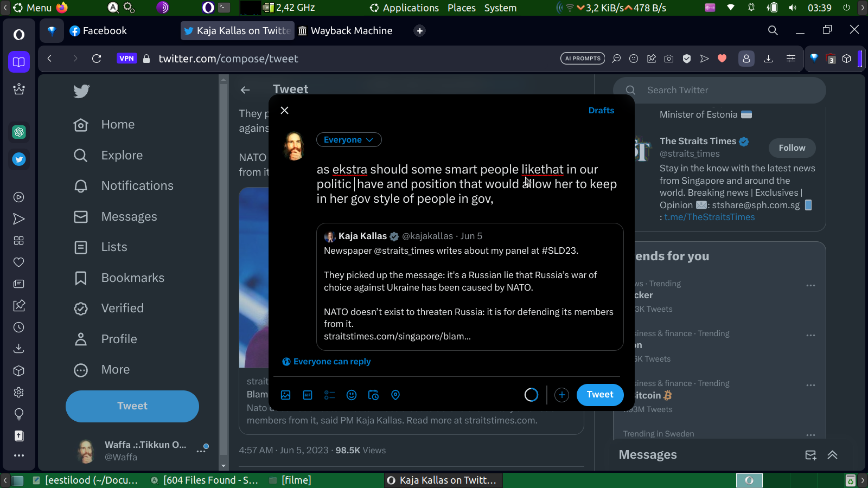Expand the More menu in the sidebar
The image size is (868, 488).
(x=102, y=370)
